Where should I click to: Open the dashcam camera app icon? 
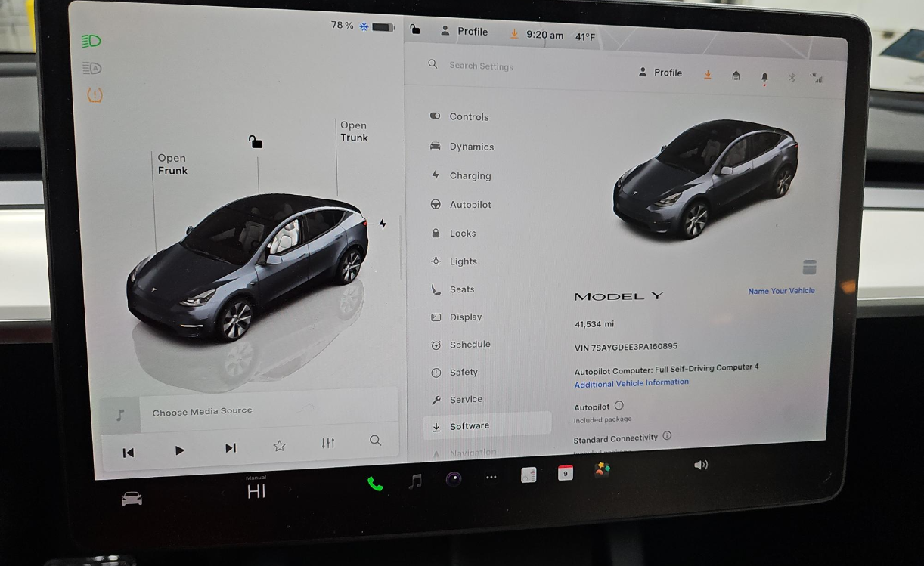[x=454, y=478]
